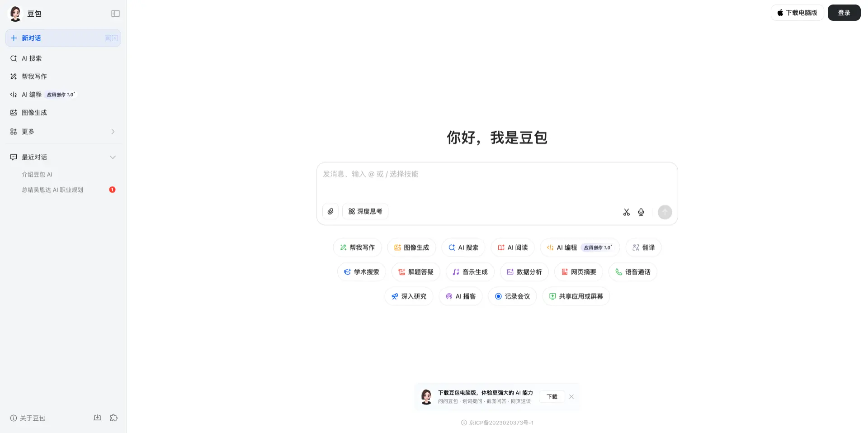Click the download desktop icon in sidebar footer

click(97, 418)
